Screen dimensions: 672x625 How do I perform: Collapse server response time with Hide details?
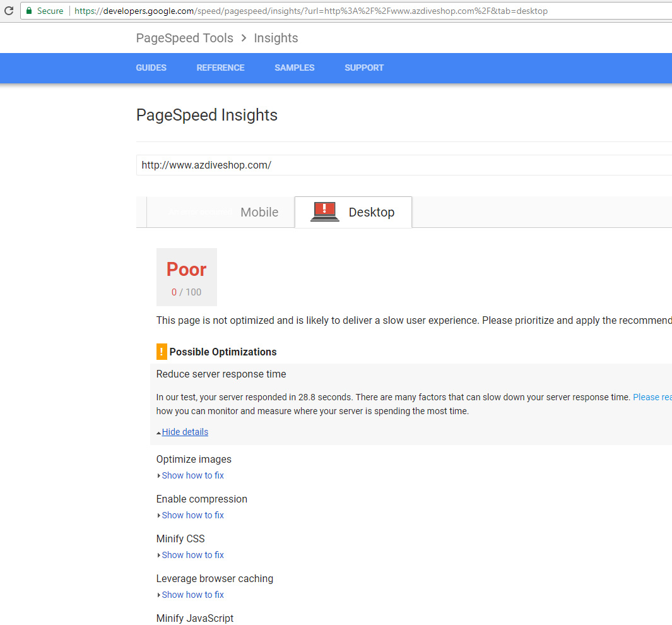[x=184, y=432]
